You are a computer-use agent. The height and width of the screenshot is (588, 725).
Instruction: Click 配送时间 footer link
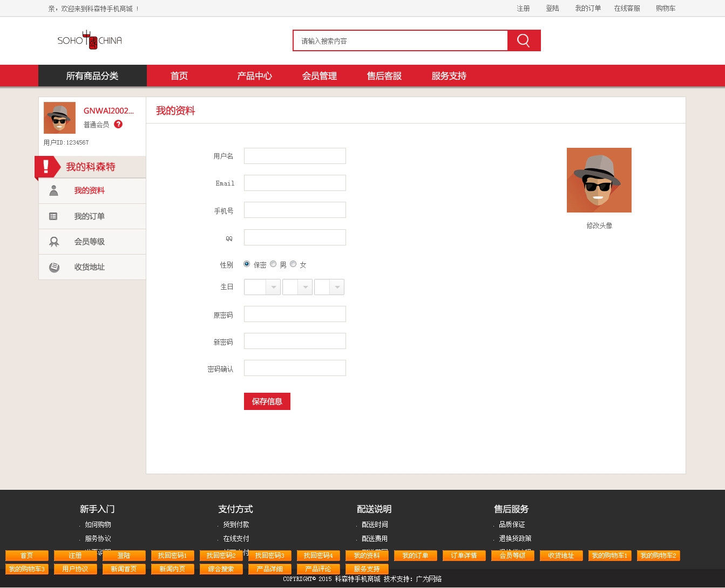pos(375,524)
